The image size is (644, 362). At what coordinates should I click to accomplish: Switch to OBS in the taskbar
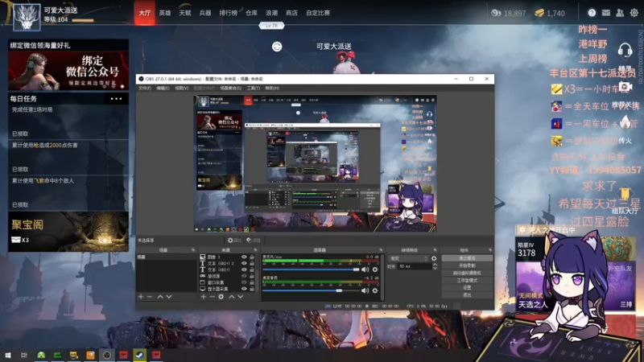(x=107, y=355)
